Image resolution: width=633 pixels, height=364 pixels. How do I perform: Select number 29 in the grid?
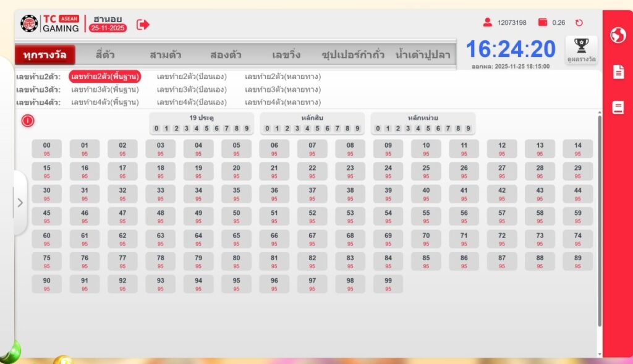[x=578, y=172]
